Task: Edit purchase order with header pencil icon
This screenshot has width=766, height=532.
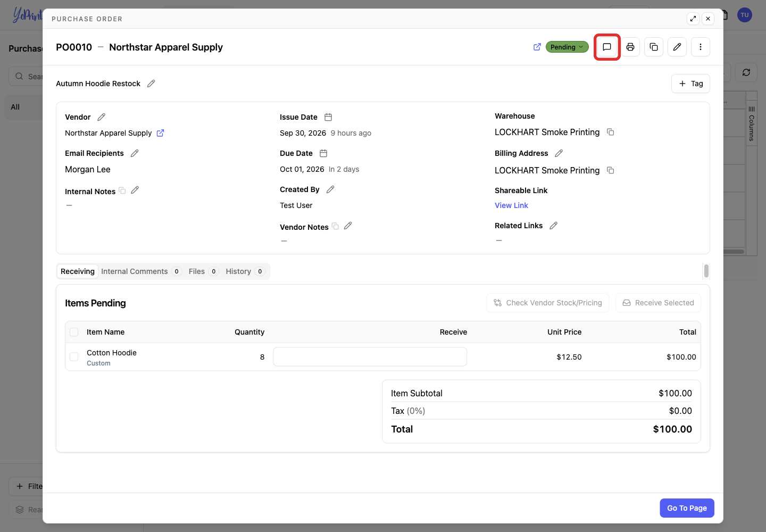Action: [677, 47]
